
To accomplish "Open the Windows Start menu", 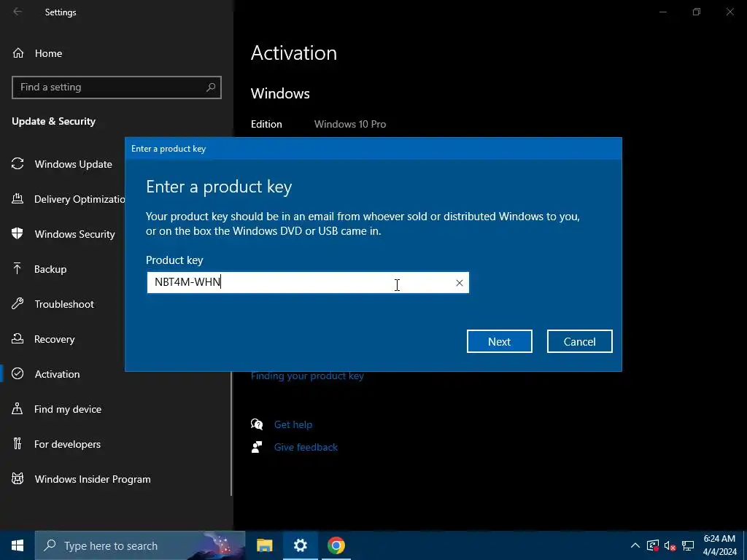I will (18, 545).
